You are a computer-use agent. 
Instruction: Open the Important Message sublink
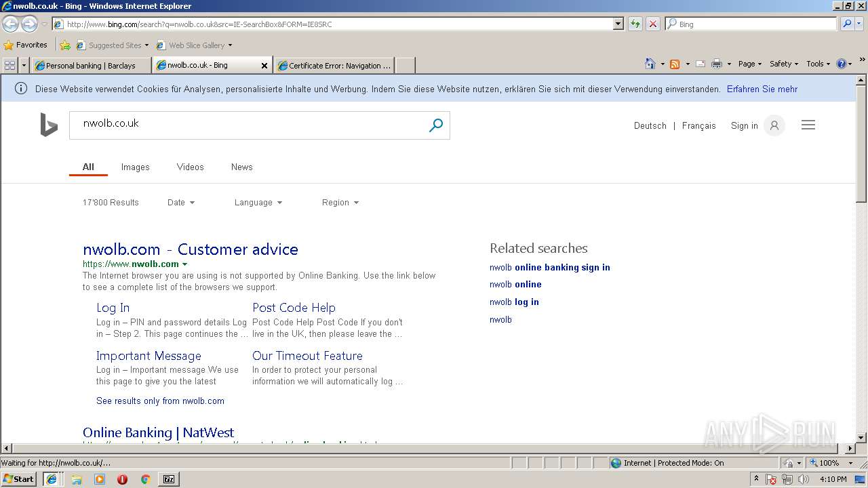149,356
